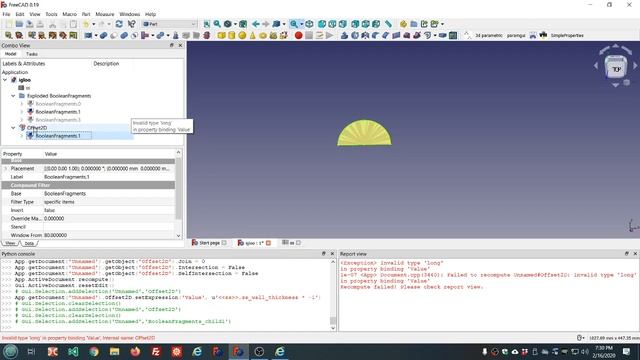Expand the Placement property row
The width and height of the screenshot is (640, 360).
coord(5,169)
